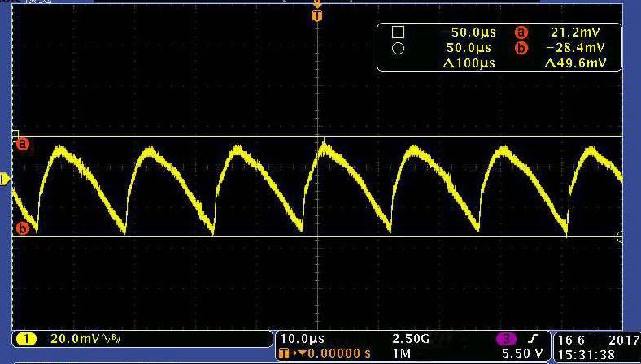Click the -28.4mV cursor b value
The height and width of the screenshot is (364, 641).
tap(575, 48)
